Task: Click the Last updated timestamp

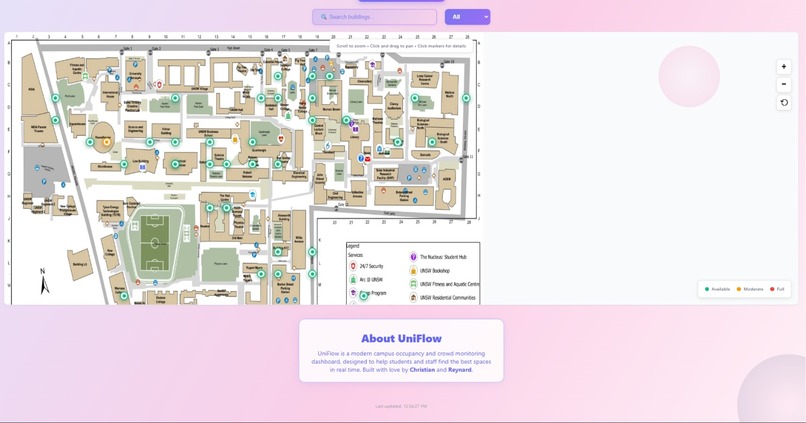Action: point(401,406)
